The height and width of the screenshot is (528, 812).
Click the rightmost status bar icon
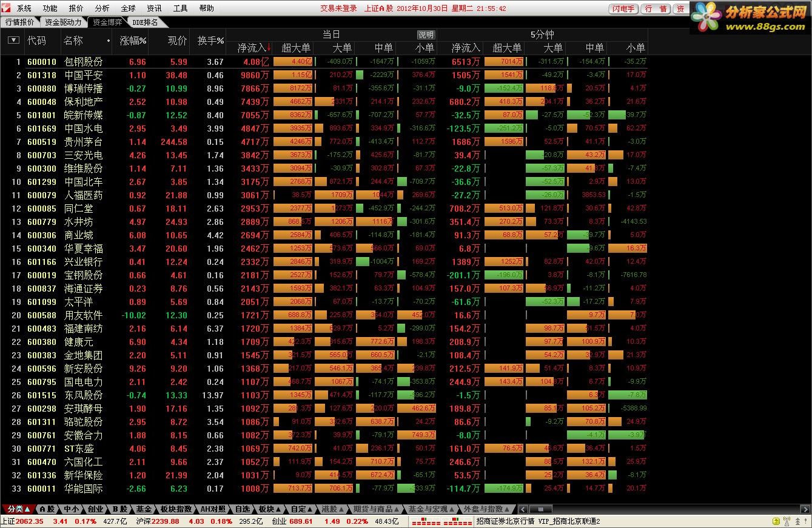804,521
